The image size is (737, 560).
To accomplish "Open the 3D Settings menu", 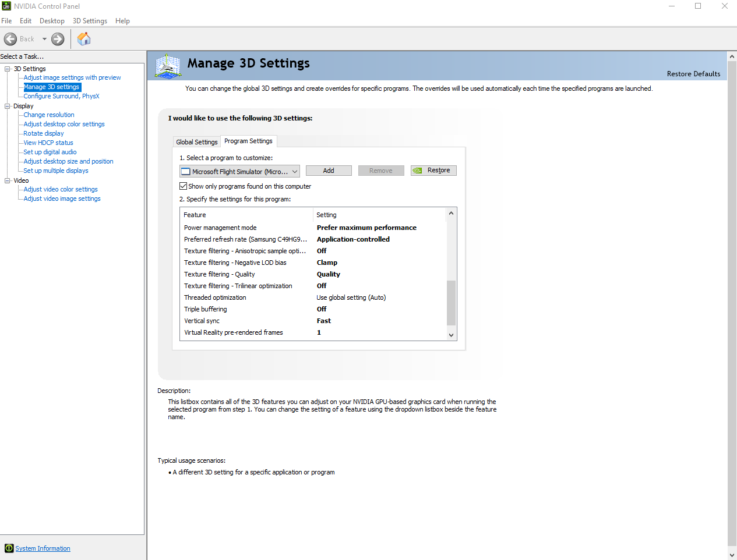I will click(x=90, y=21).
